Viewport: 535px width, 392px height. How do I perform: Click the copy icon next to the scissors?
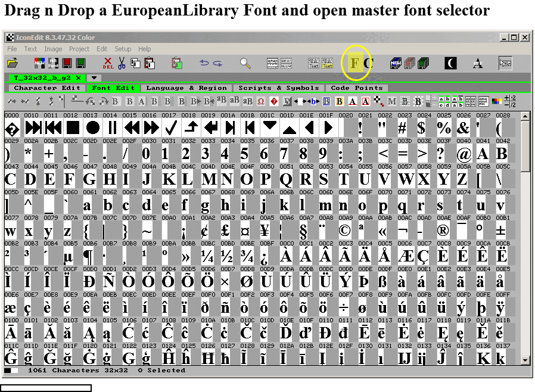pos(136,63)
